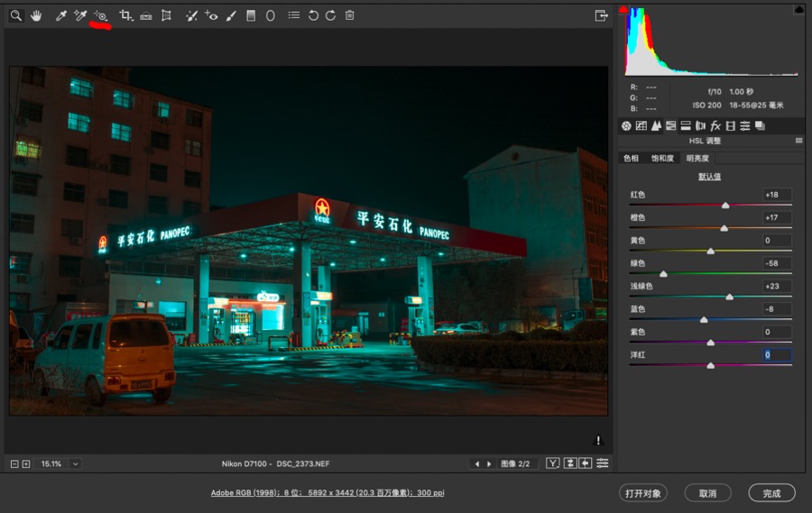Open the fx Effects panel icon
This screenshot has width=812, height=513.
pyautogui.click(x=715, y=125)
